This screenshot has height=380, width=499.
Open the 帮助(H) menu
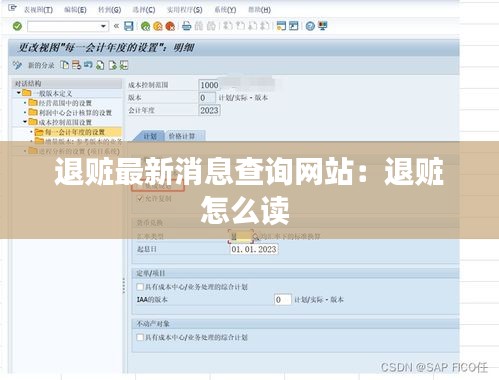coord(259,9)
